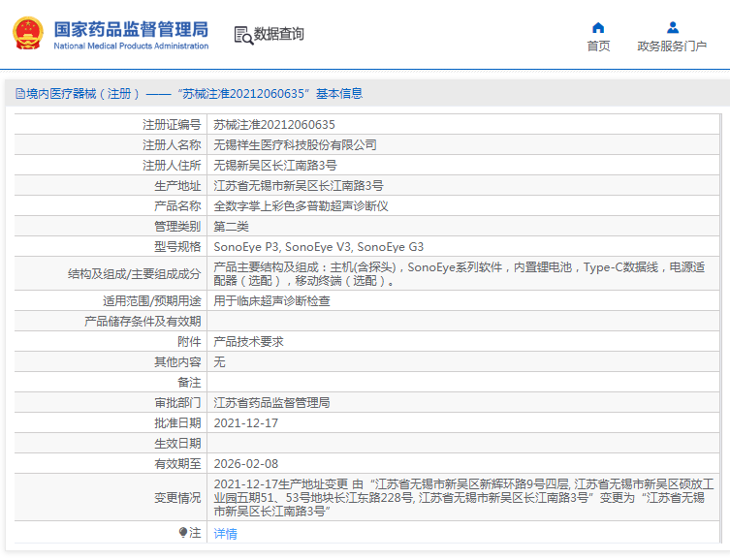Click the 产品储存条件及有效期 label

coord(143,322)
